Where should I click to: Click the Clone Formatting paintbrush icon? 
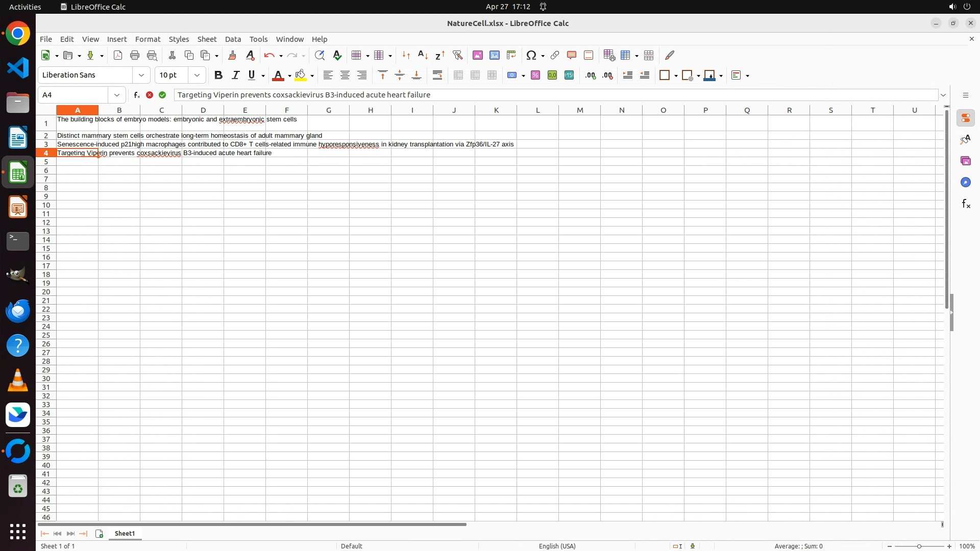coord(232,55)
